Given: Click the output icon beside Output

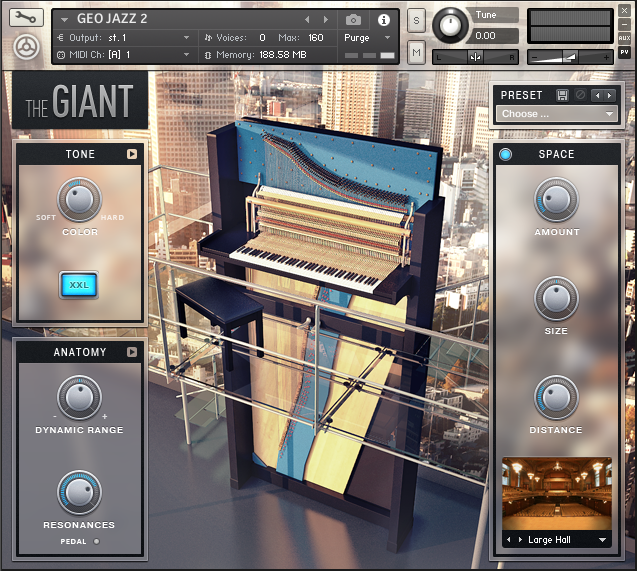Looking at the screenshot, I should (61, 38).
